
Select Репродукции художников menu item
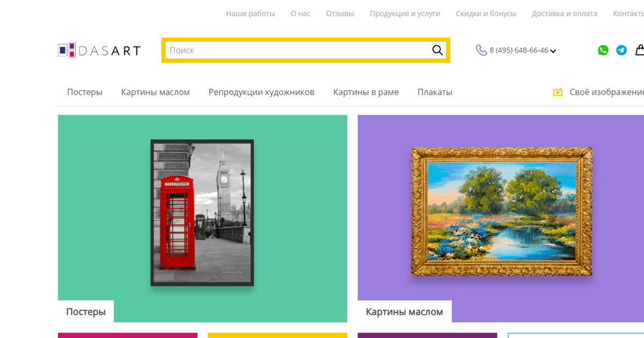(x=261, y=92)
